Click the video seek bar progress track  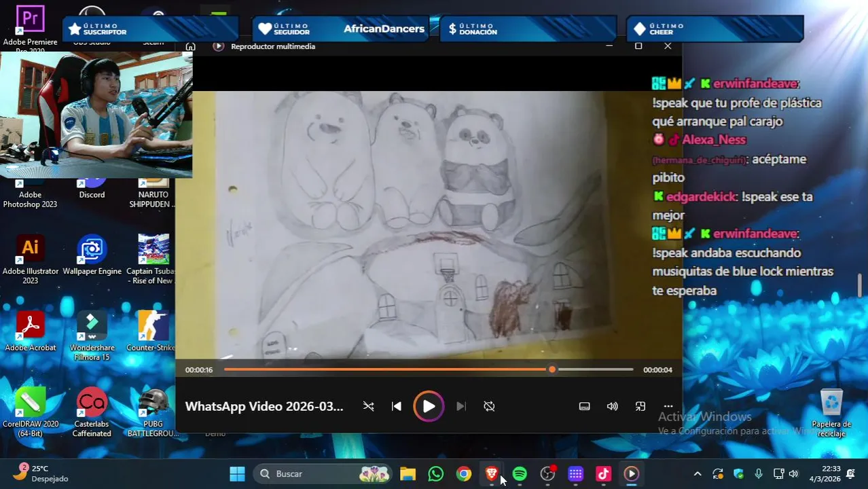[429, 369]
